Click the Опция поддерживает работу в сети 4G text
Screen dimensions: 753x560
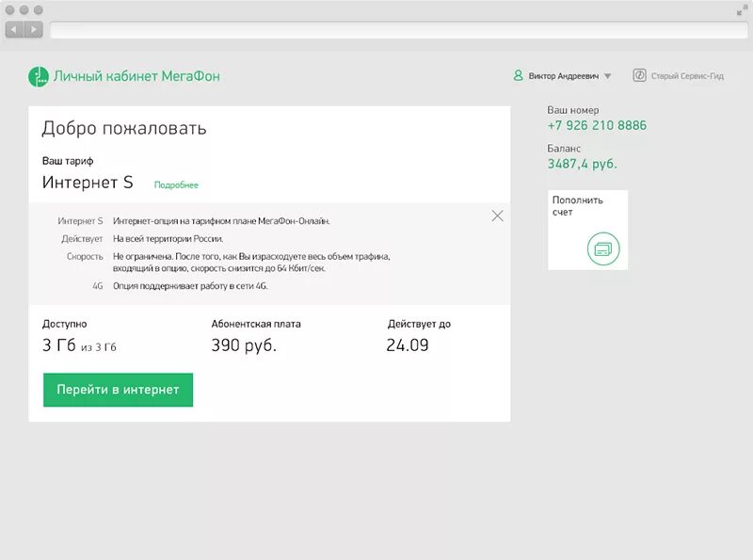click(190, 286)
